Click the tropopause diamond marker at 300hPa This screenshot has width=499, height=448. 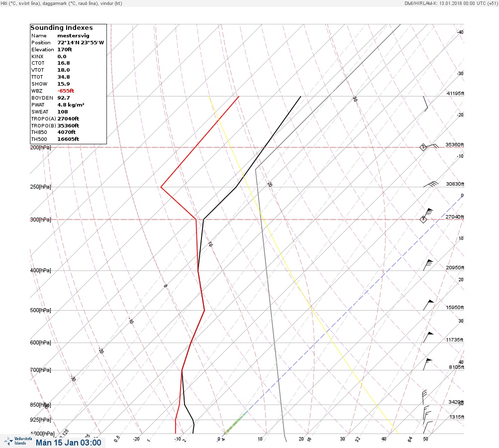423,220
